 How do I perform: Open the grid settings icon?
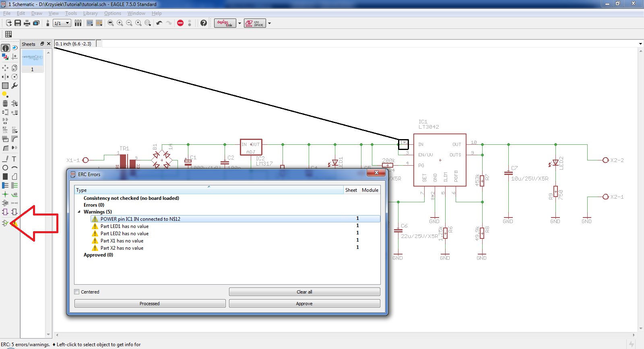coord(8,34)
